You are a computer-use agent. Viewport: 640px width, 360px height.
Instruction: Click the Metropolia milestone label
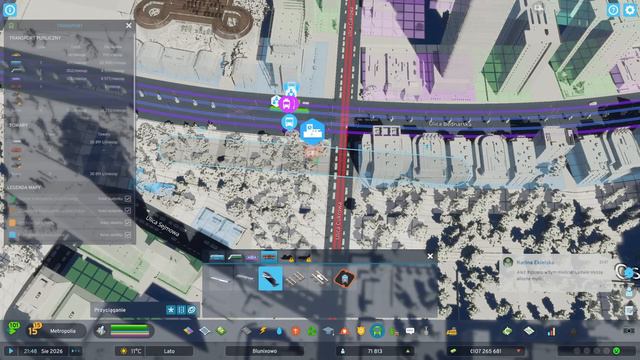(62, 331)
